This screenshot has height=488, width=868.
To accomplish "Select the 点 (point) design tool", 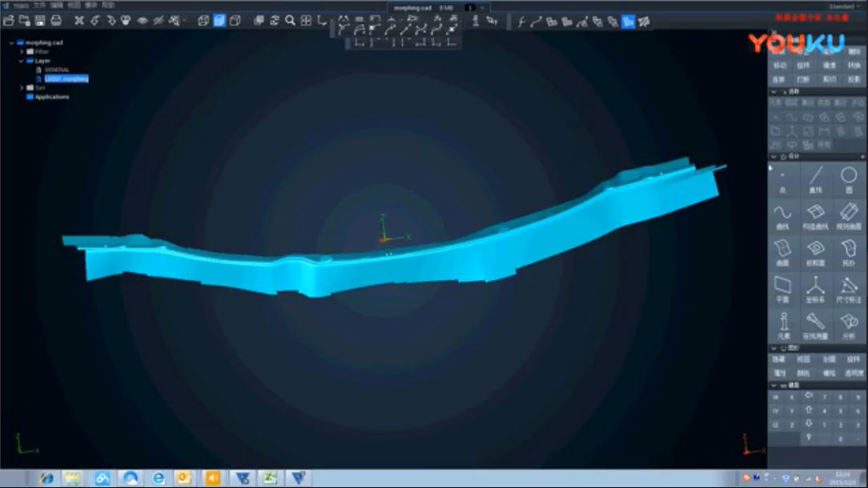I will click(783, 180).
